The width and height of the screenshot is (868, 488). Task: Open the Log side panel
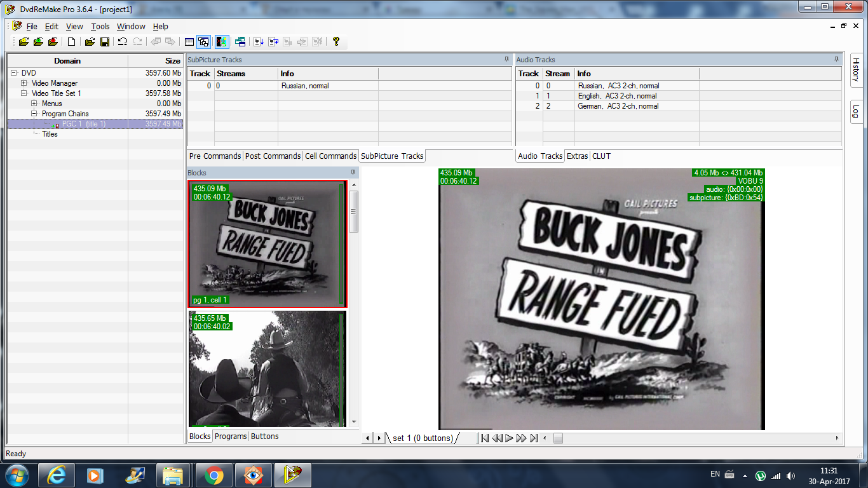[x=856, y=111]
